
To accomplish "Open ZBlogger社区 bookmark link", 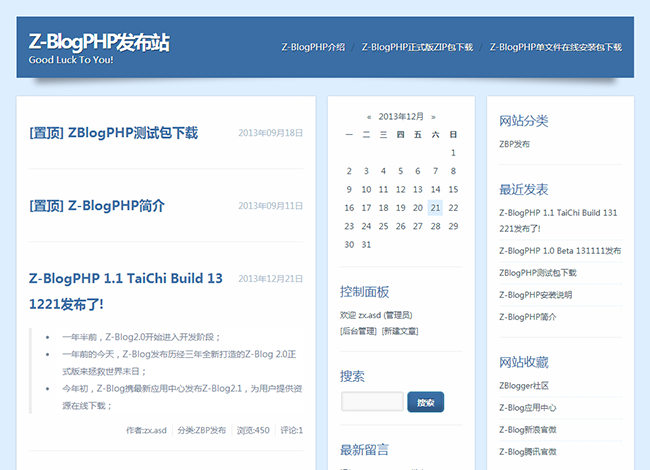I will 524,386.
